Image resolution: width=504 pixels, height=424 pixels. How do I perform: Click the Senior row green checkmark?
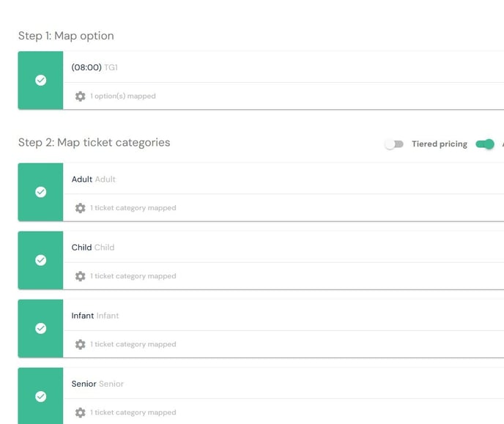pyautogui.click(x=41, y=396)
